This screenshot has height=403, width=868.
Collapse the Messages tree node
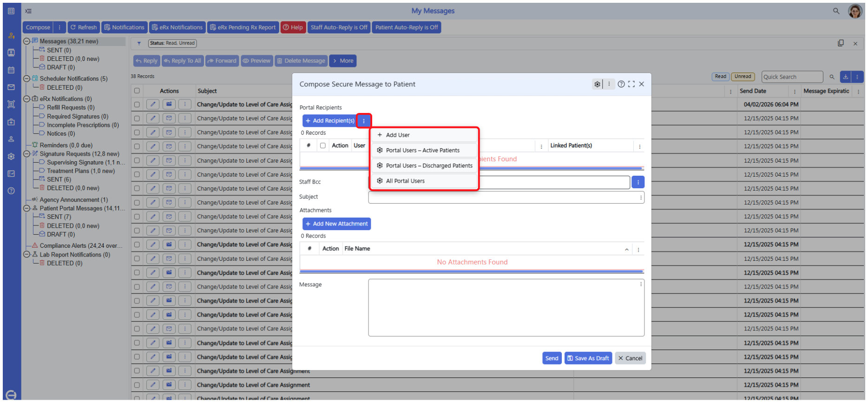point(26,41)
